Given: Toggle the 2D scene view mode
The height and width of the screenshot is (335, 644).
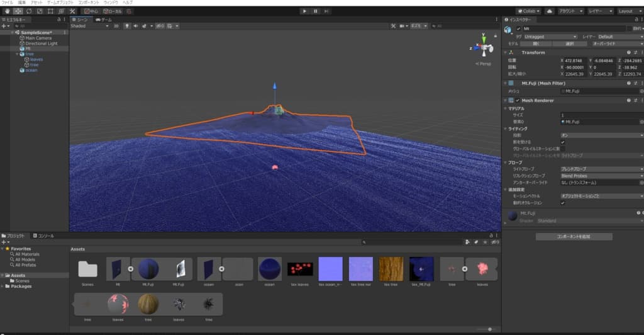Looking at the screenshot, I should pos(116,26).
